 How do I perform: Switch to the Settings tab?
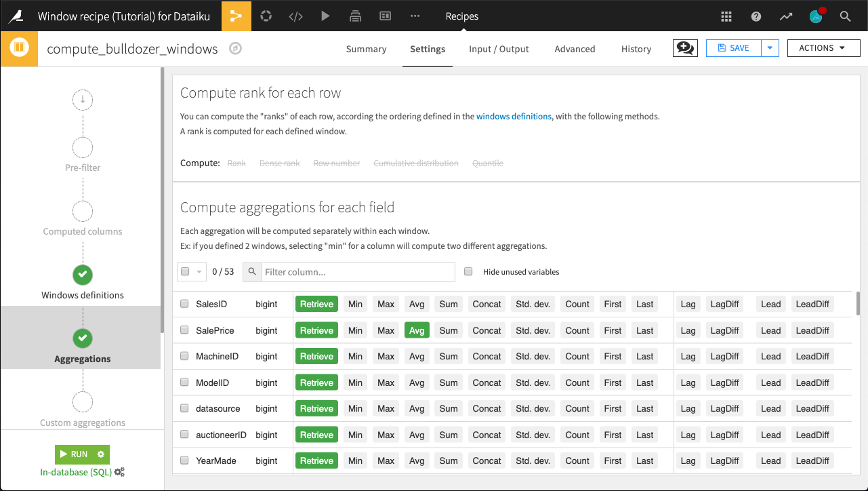pyautogui.click(x=428, y=49)
